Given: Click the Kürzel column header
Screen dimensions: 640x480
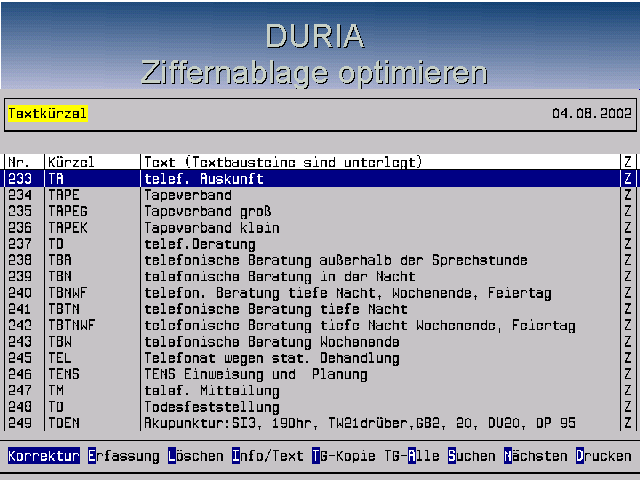Looking at the screenshot, I should [x=71, y=162].
